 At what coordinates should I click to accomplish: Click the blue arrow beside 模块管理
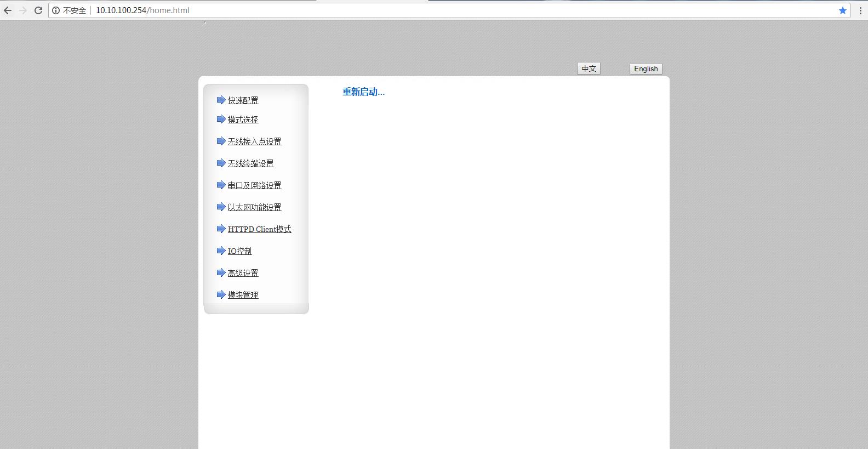(221, 294)
